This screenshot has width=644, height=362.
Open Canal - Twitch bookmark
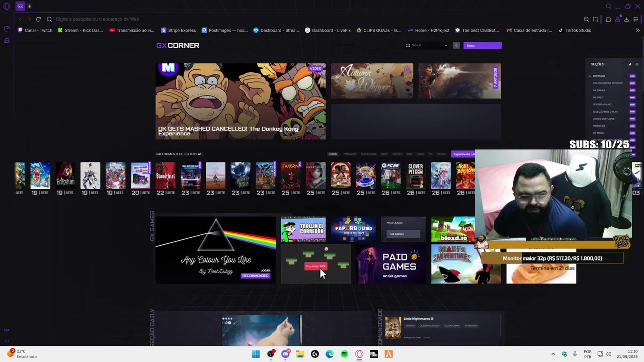pos(35,30)
